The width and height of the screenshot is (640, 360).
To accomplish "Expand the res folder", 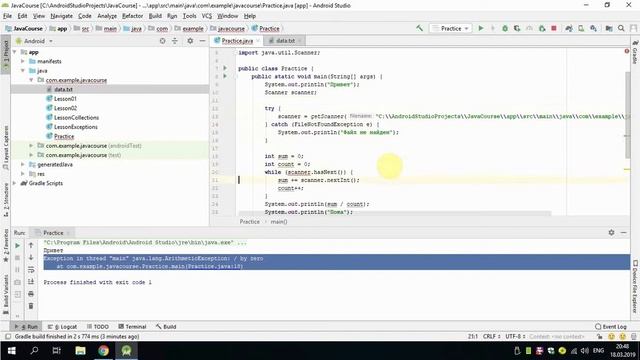I will [23, 173].
